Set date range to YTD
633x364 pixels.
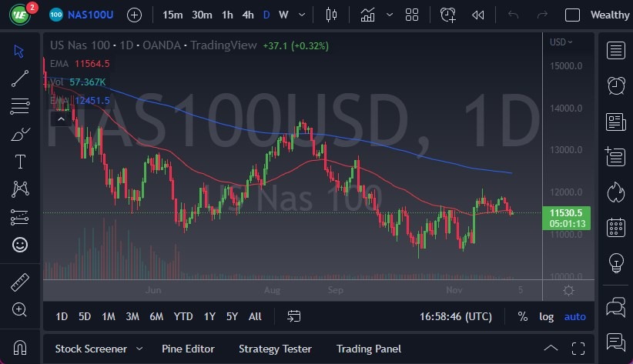pyautogui.click(x=183, y=316)
